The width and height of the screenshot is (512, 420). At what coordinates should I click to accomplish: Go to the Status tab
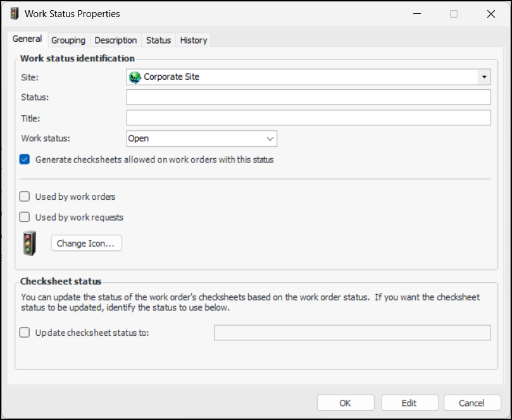click(x=158, y=40)
